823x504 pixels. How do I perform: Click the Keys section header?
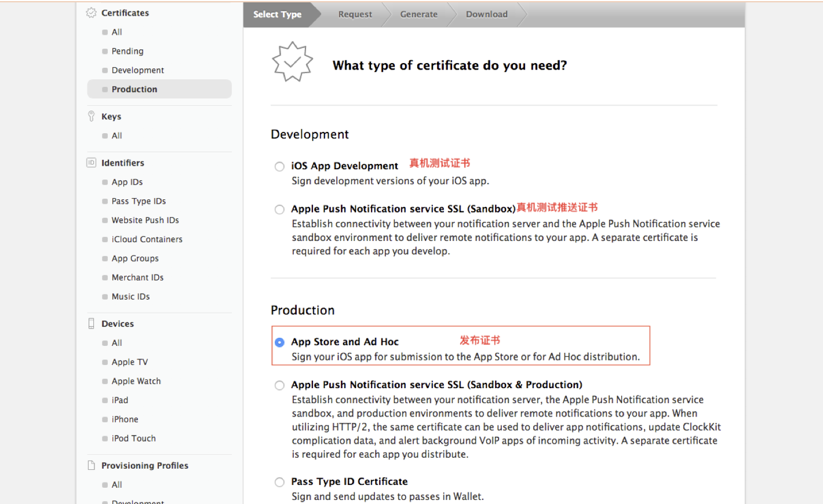click(x=111, y=116)
